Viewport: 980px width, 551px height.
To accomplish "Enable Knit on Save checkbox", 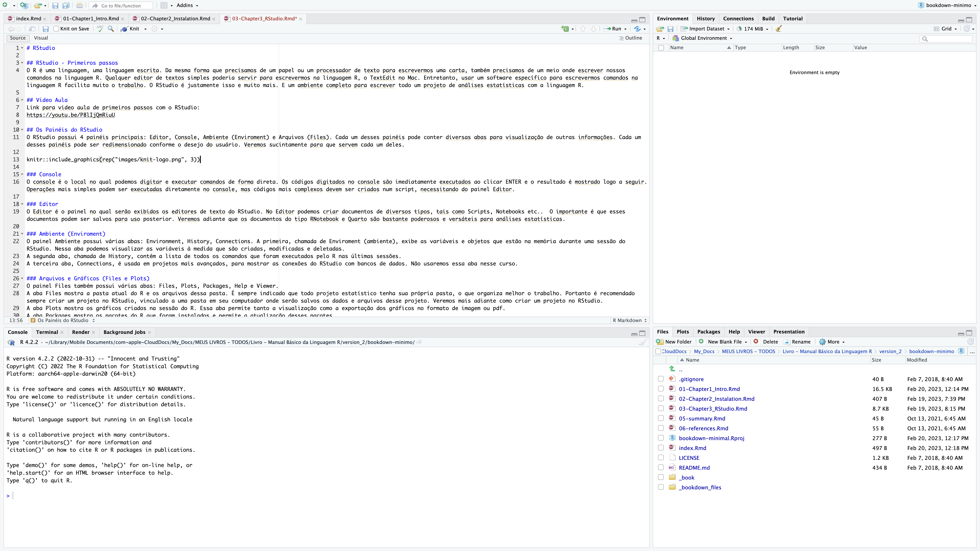I will (x=56, y=29).
